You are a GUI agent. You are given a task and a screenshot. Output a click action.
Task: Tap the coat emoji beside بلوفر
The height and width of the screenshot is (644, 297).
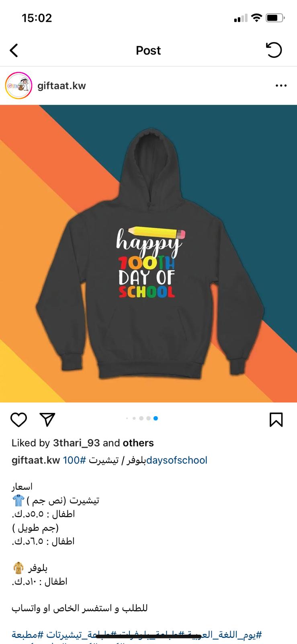tap(18, 568)
